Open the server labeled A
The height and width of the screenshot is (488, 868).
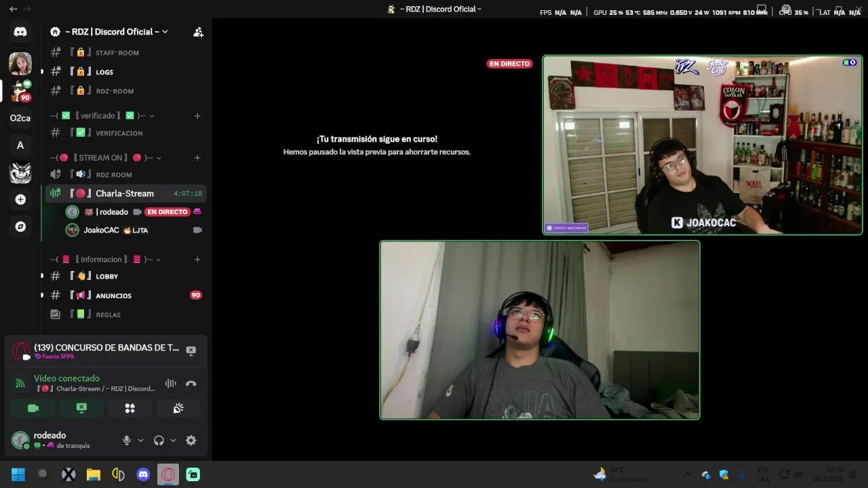pos(20,145)
